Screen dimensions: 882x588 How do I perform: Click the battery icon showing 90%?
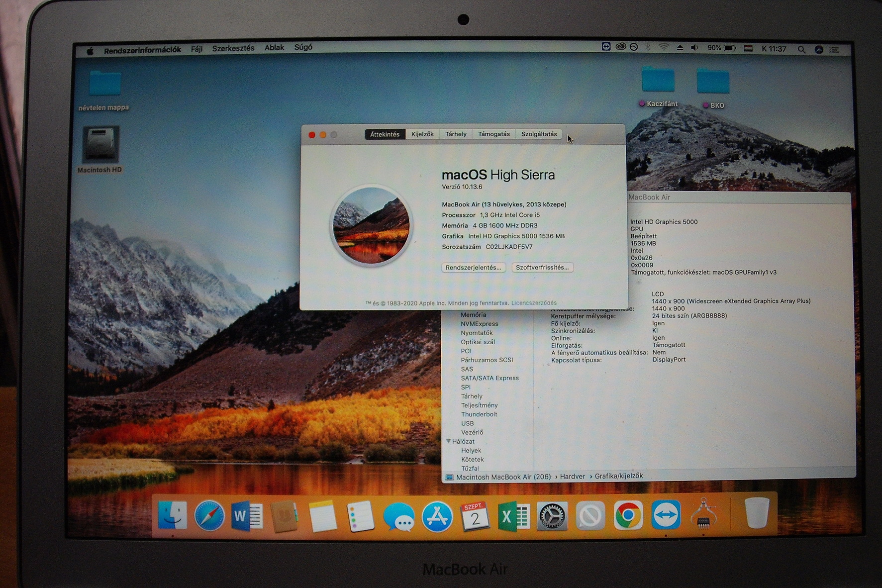[729, 48]
